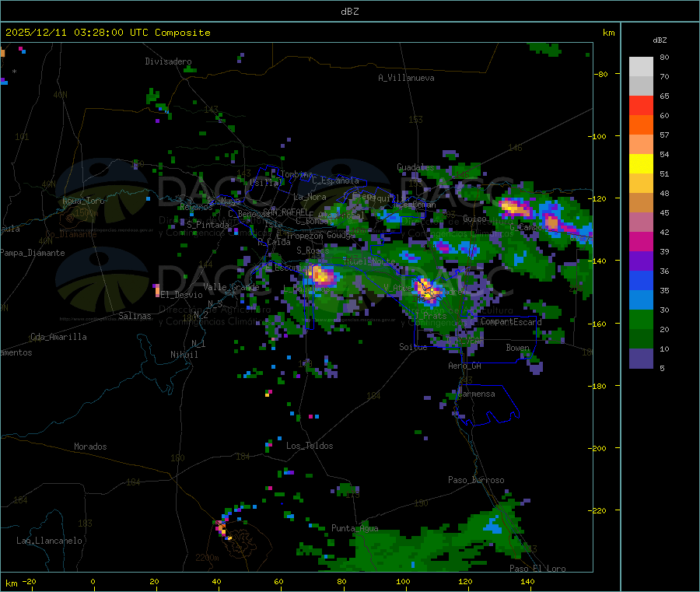Click the 'Salinas' map label
The height and width of the screenshot is (592, 700).
point(135,316)
